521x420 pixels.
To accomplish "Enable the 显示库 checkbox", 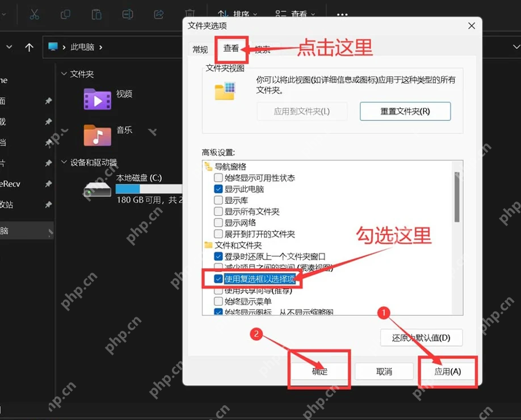I will click(219, 200).
